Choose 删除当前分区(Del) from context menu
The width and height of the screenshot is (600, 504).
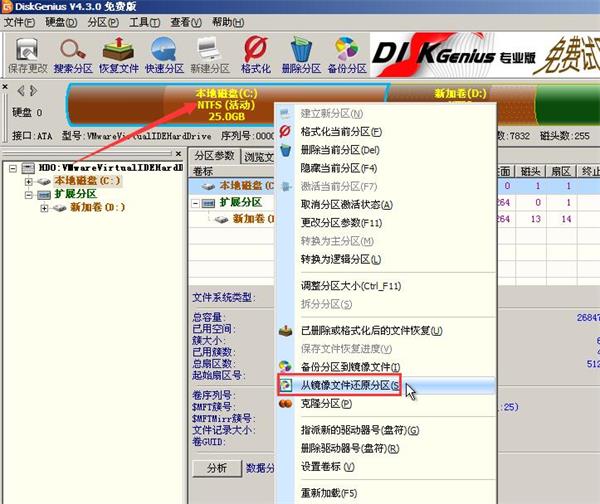pos(340,150)
